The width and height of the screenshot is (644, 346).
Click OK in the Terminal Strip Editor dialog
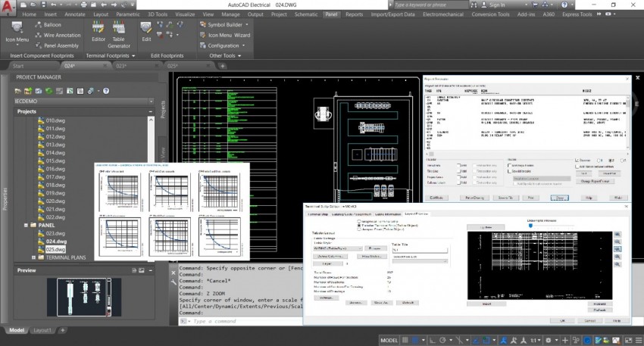click(563, 320)
